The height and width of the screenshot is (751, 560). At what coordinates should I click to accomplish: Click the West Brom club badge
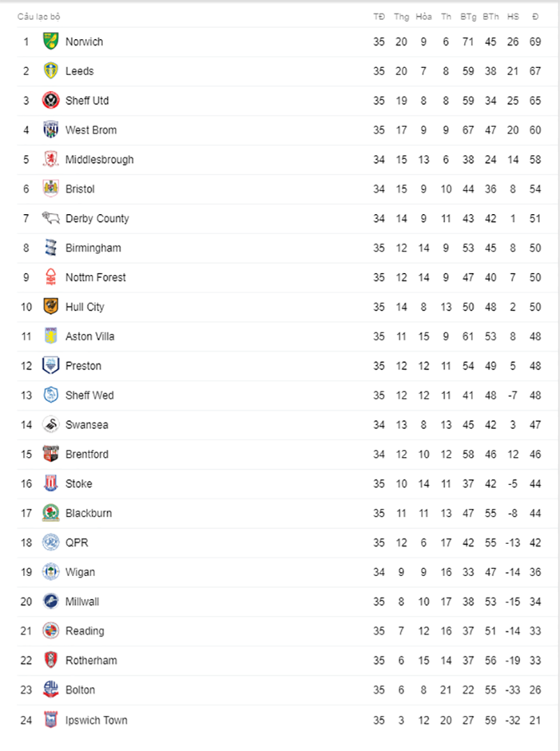tap(50, 129)
